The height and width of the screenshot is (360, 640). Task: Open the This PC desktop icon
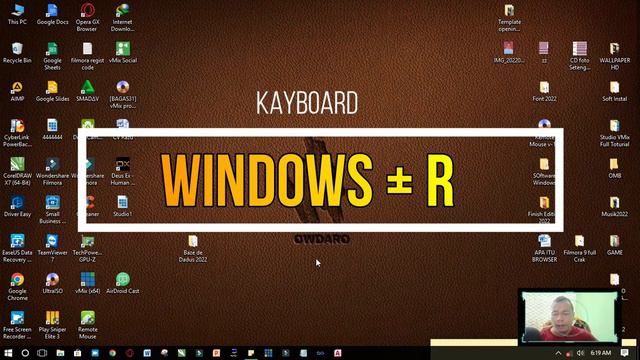click(x=18, y=14)
